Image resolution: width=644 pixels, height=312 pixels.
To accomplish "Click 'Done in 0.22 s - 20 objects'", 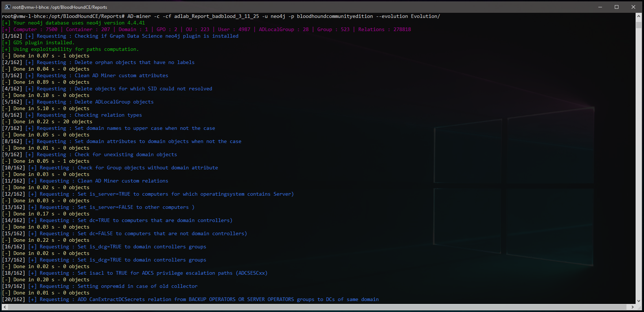I will [53, 121].
